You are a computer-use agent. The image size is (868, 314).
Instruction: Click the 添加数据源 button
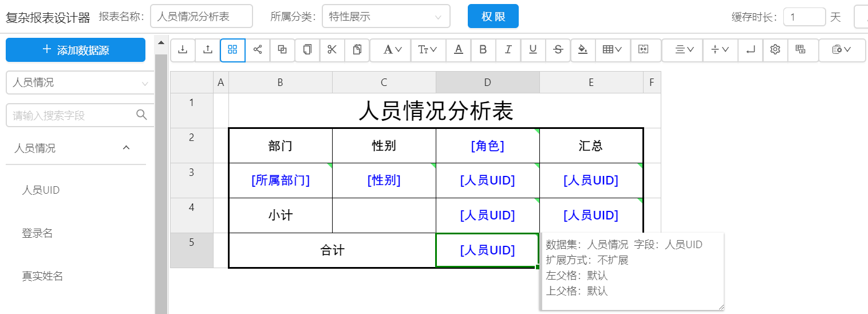(76, 50)
